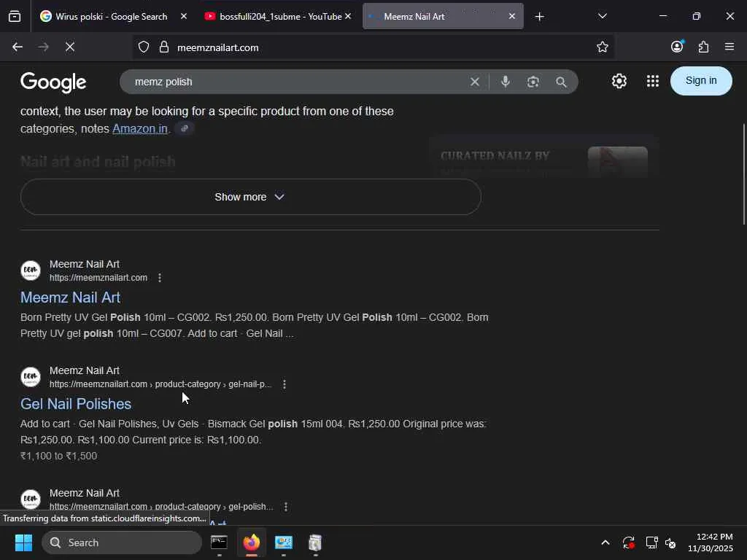Close the Meemz Nail Art tab
The image size is (747, 560).
(511, 16)
